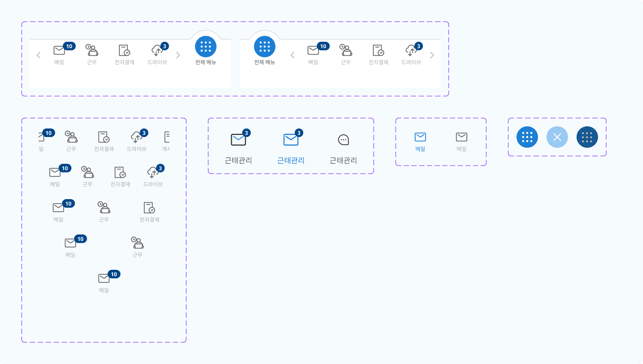643x364 pixels.
Task: Click left chevron in bar with 전체 메뉴 on right
Action: tap(39, 55)
